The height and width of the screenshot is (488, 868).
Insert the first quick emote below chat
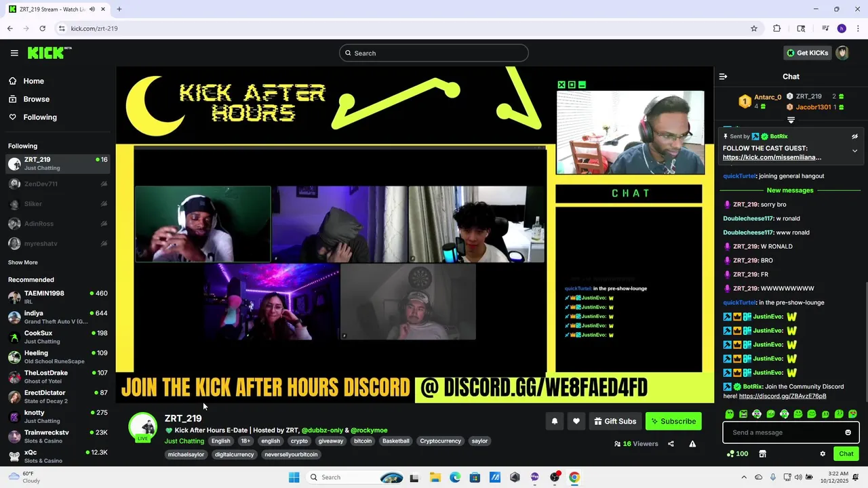tap(730, 414)
